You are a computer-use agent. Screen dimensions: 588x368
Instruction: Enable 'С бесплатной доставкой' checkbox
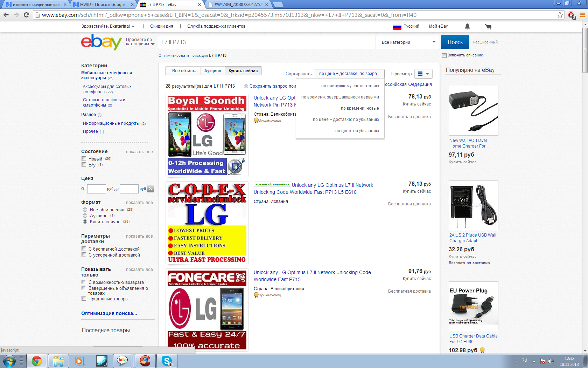pyautogui.click(x=84, y=249)
